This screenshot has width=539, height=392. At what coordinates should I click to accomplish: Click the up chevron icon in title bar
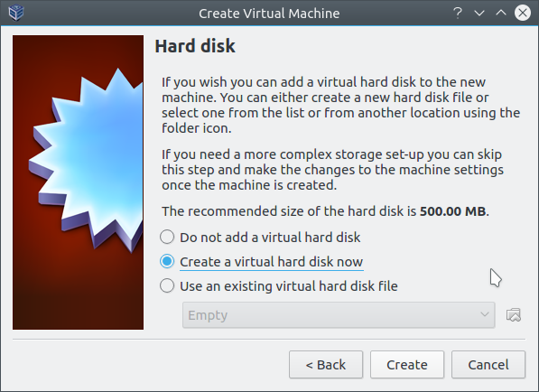tap(501, 13)
